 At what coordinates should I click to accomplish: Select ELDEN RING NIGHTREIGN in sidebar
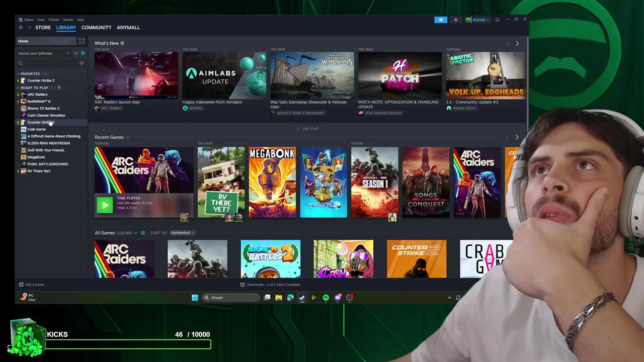tap(48, 143)
